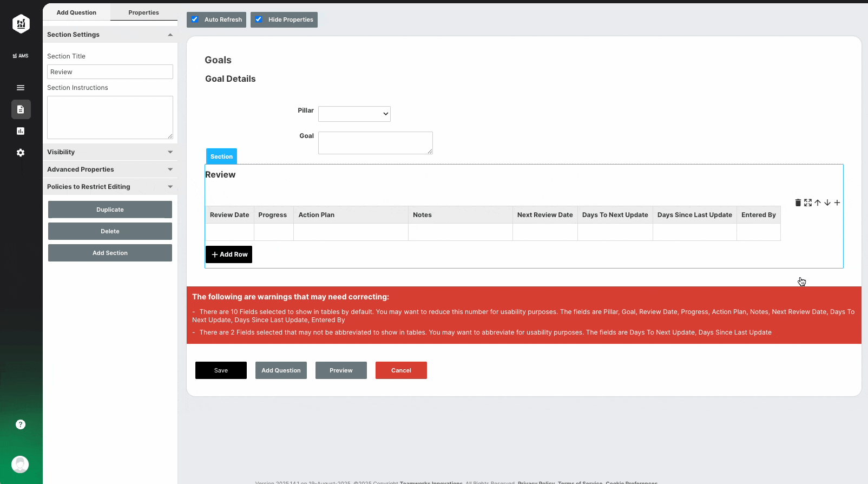The height and width of the screenshot is (484, 868).
Task: Click the Add Question button beside Save
Action: [281, 370]
